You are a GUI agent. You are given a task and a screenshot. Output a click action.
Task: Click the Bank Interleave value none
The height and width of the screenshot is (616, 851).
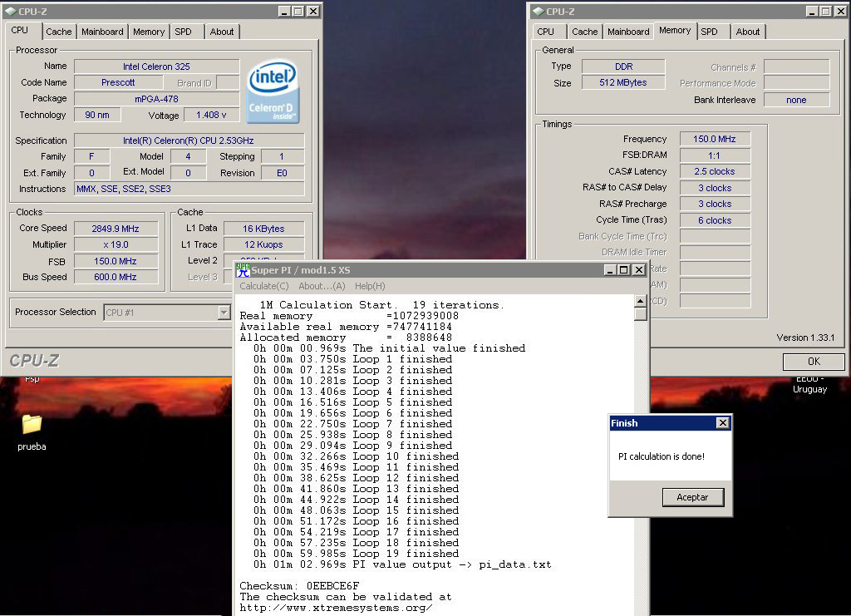click(796, 100)
